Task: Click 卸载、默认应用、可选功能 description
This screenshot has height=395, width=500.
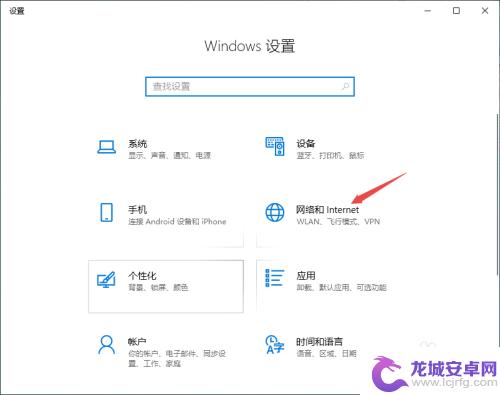Action: pyautogui.click(x=341, y=287)
